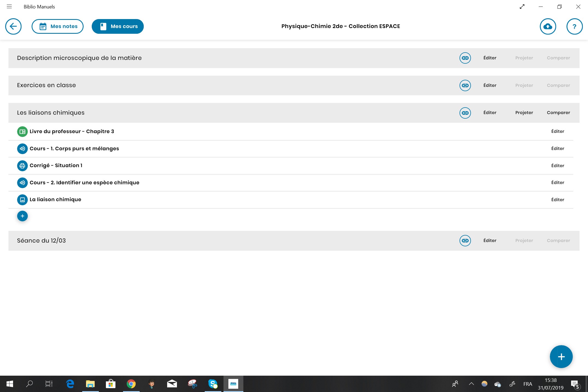The width and height of the screenshot is (588, 392).
Task: Open Google Chrome from the taskbar
Action: tap(131, 384)
